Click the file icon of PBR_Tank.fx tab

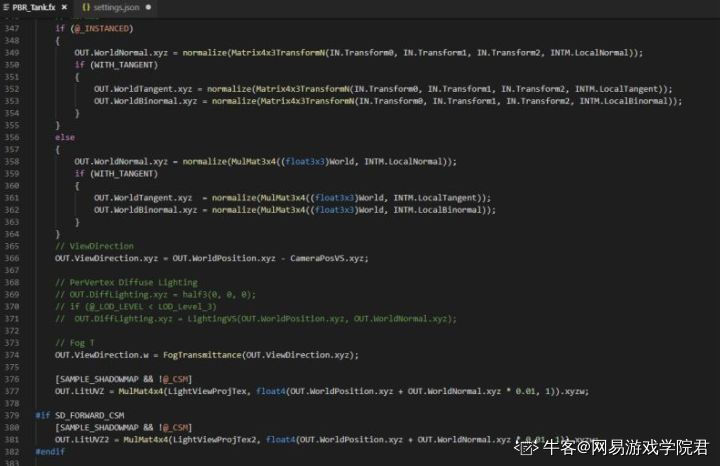click(x=6, y=7)
